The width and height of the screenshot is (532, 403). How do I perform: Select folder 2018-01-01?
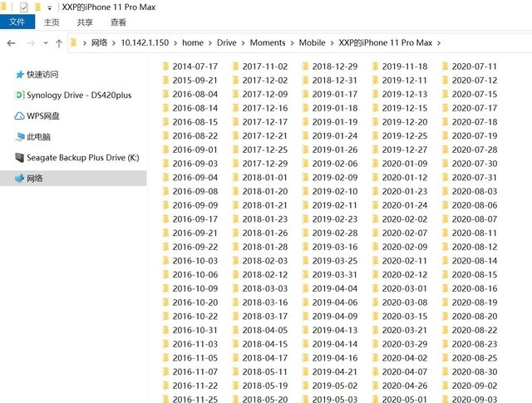coord(265,178)
